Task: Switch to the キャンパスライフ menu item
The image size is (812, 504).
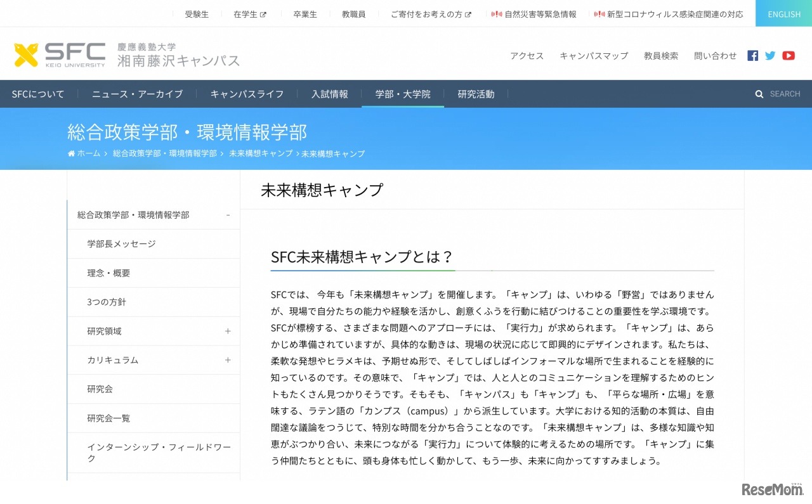Action: pos(247,94)
